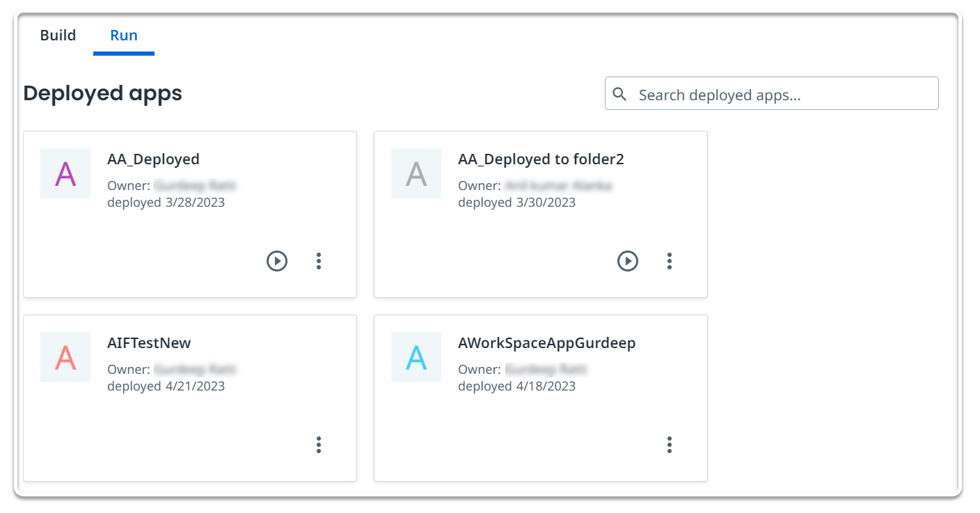Click the AWorkSpaceAppGurdeep app name
The width and height of the screenshot is (980, 513).
pos(546,343)
